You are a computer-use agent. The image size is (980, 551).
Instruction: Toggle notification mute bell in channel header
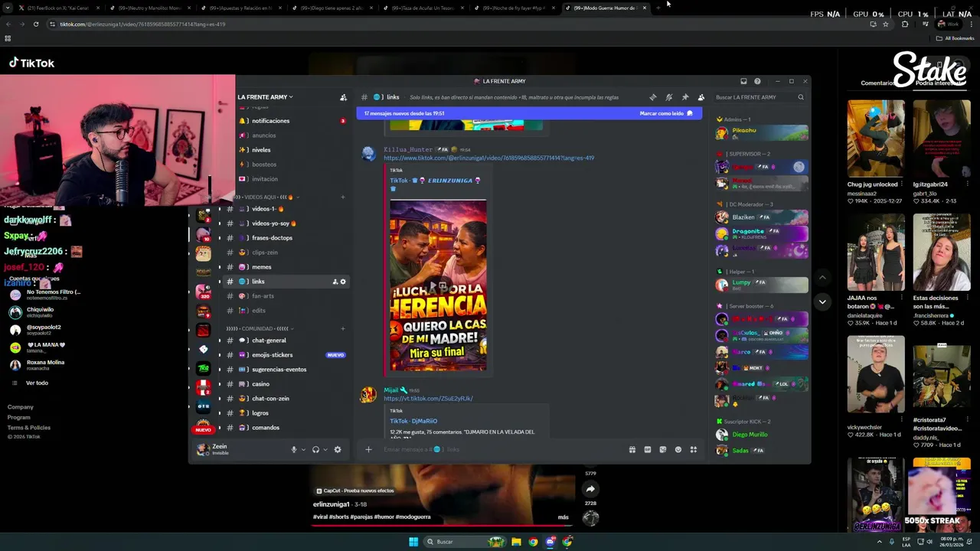[x=668, y=97]
